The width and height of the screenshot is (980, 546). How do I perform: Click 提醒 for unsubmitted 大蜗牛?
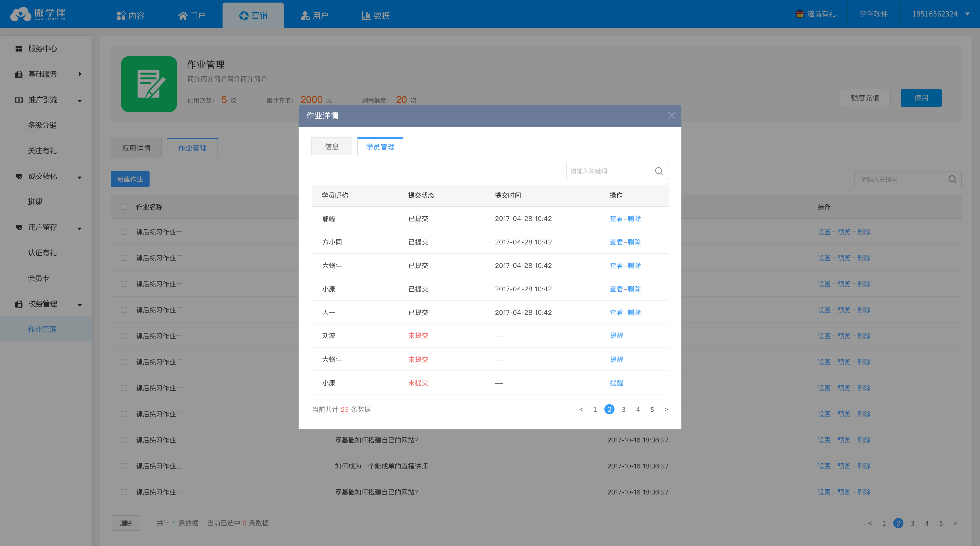[x=616, y=359]
